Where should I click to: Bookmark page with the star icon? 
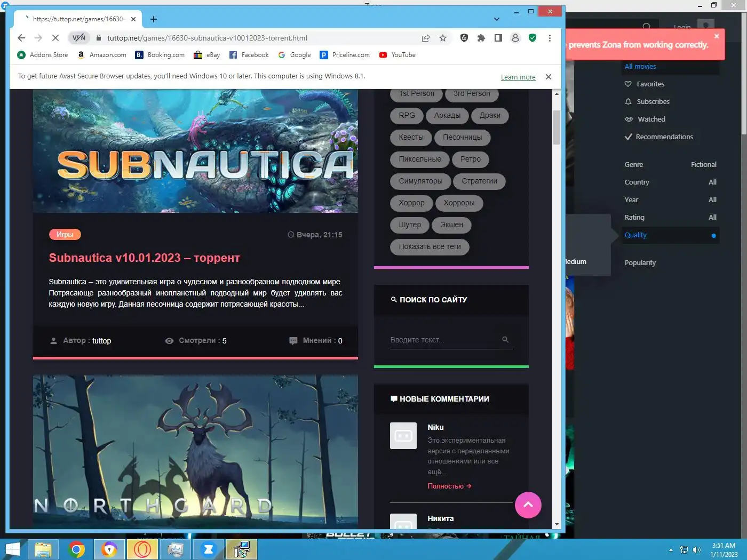(443, 38)
